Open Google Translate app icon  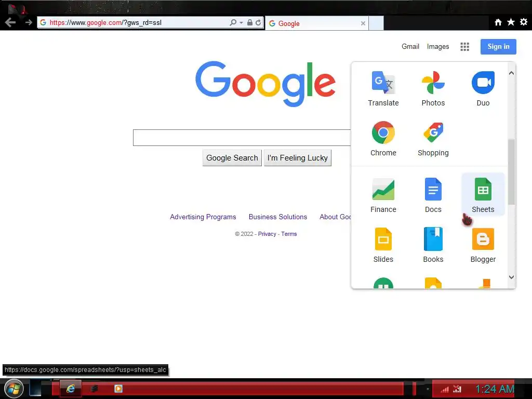(x=383, y=83)
